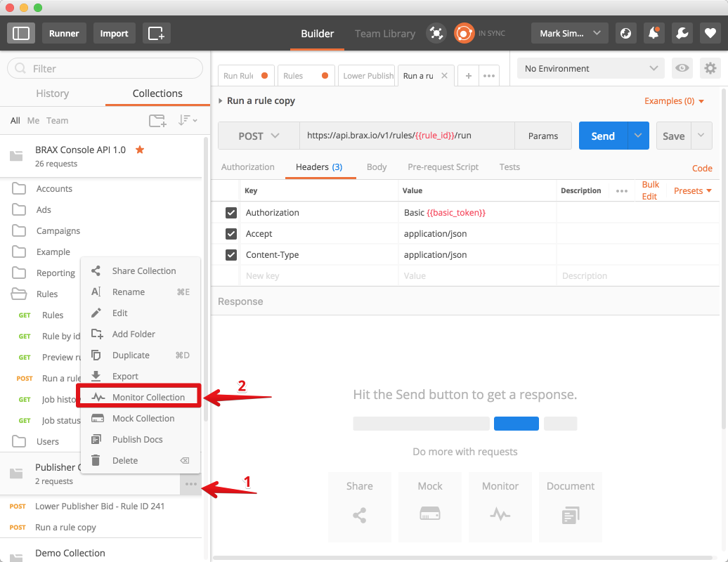Click the Bulk Edit link
The image size is (728, 562).
(651, 191)
